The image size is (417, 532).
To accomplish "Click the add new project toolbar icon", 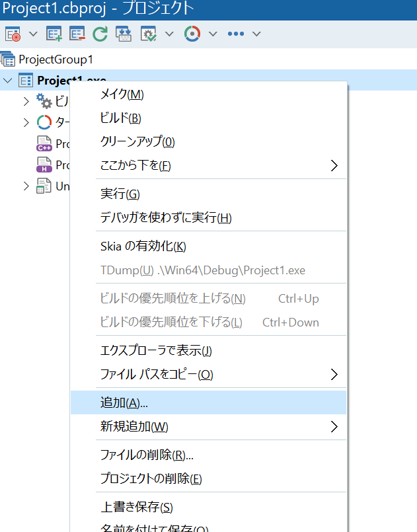I will click(x=54, y=34).
